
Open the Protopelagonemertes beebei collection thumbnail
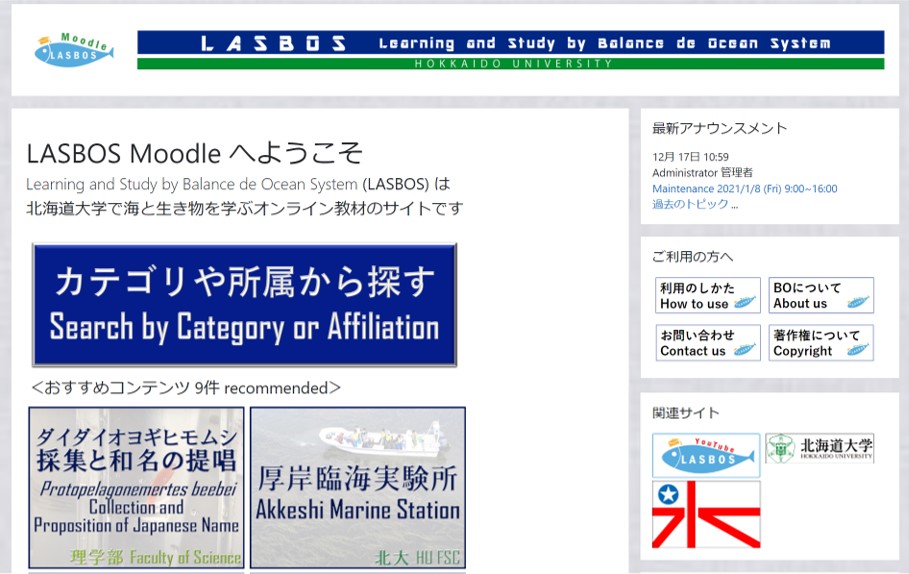tap(136, 487)
